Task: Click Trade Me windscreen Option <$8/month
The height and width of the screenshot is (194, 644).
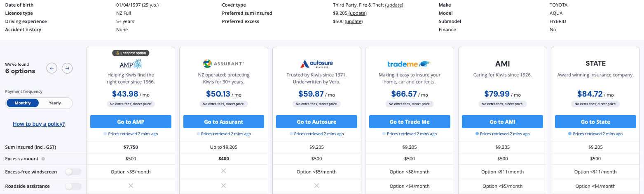Action: pyautogui.click(x=410, y=172)
